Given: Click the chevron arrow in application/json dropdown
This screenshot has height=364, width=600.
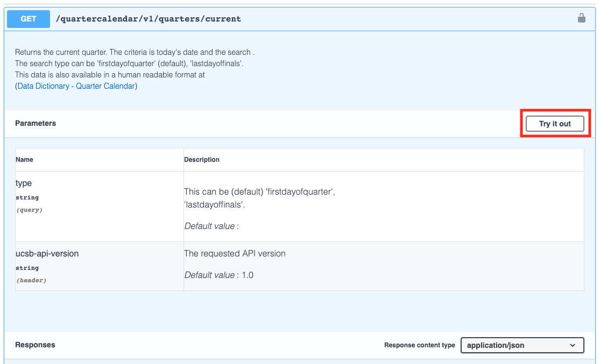Looking at the screenshot, I should tap(573, 345).
